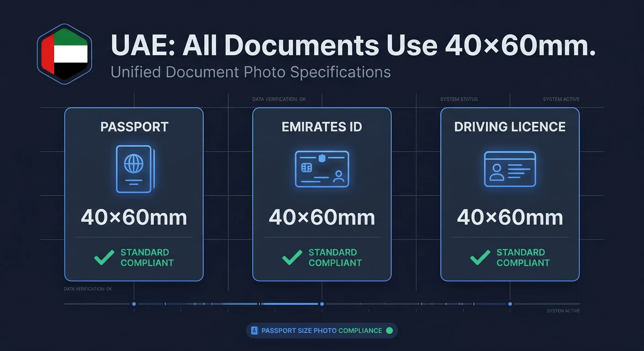The height and width of the screenshot is (351, 644).
Task: Click the SYSTEM ACTIVE status label
Action: click(x=561, y=99)
